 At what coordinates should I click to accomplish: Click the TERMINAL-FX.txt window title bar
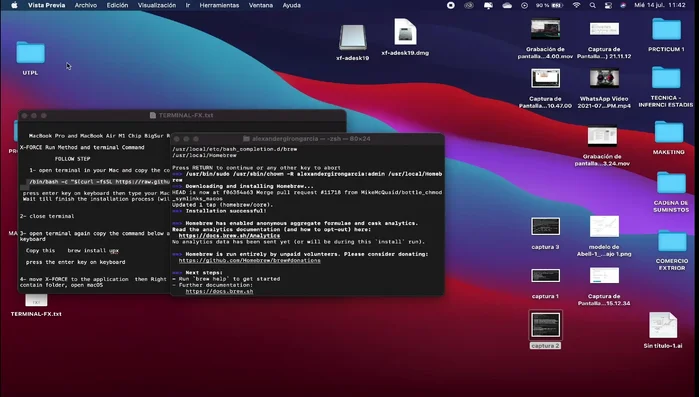182,115
